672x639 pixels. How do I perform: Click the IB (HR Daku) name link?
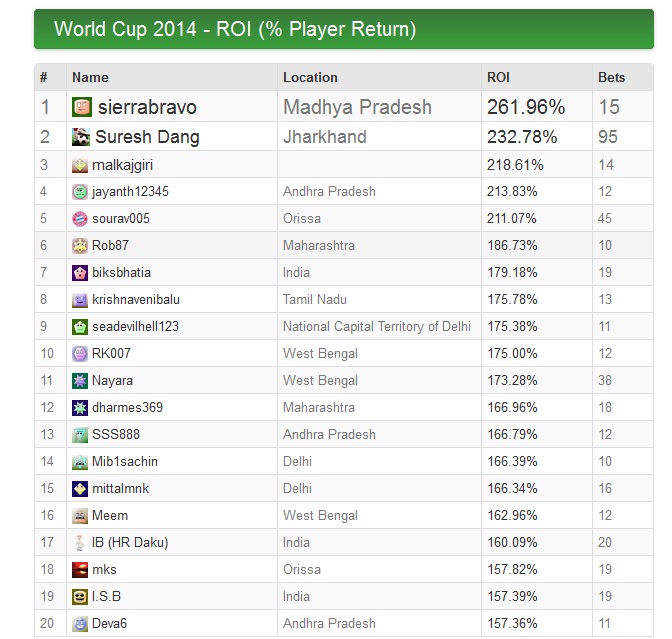tap(131, 543)
